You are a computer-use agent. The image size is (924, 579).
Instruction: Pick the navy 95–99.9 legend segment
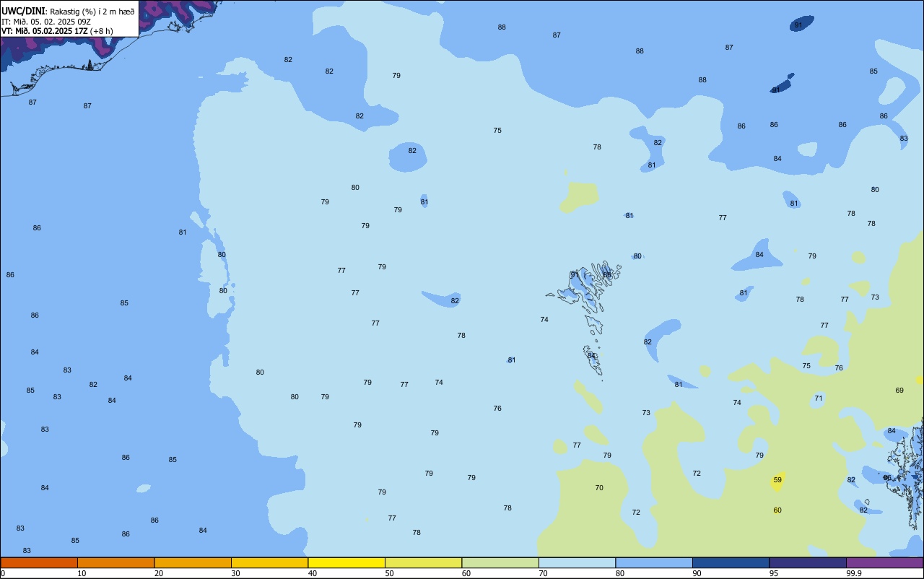point(808,562)
